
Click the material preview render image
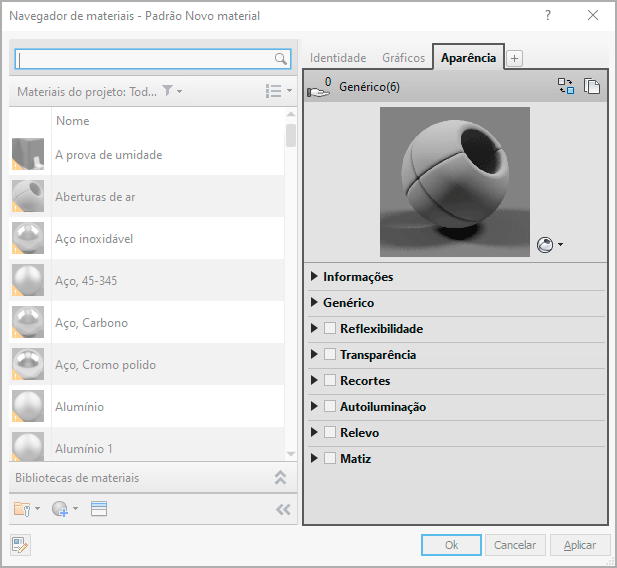454,182
